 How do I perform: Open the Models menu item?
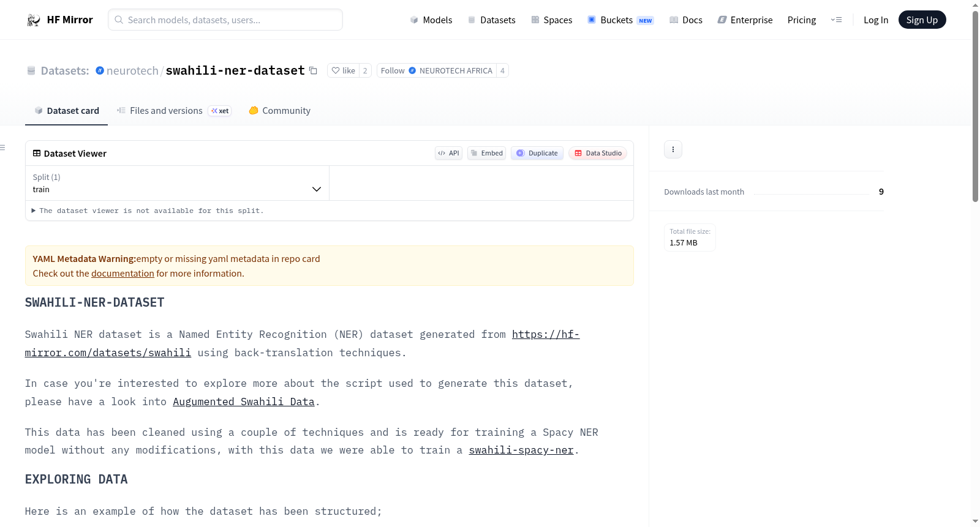[431, 20]
